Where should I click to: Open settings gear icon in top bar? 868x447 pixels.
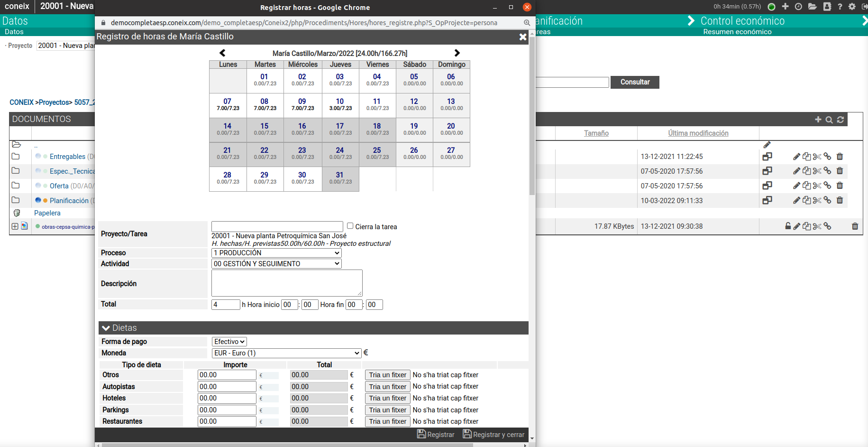(x=852, y=7)
